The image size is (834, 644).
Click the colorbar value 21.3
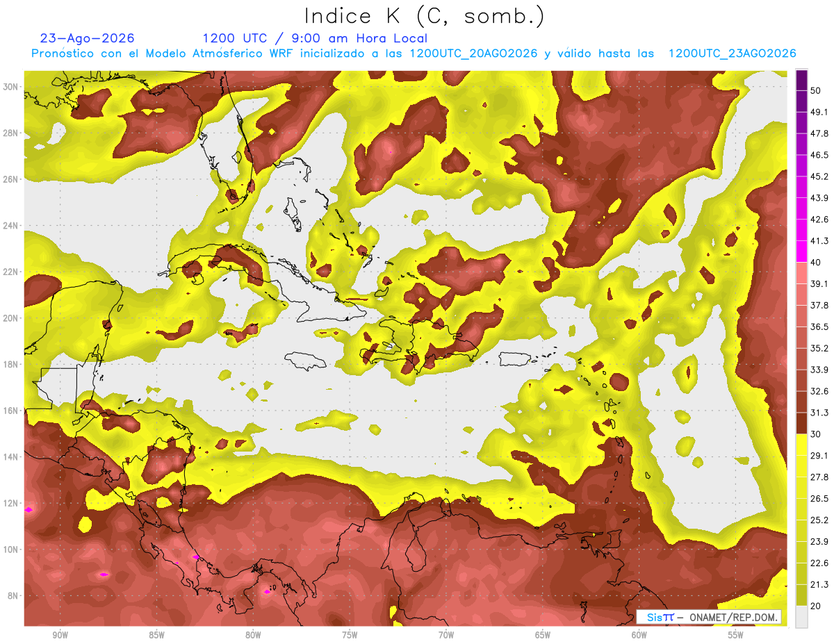coord(819,585)
